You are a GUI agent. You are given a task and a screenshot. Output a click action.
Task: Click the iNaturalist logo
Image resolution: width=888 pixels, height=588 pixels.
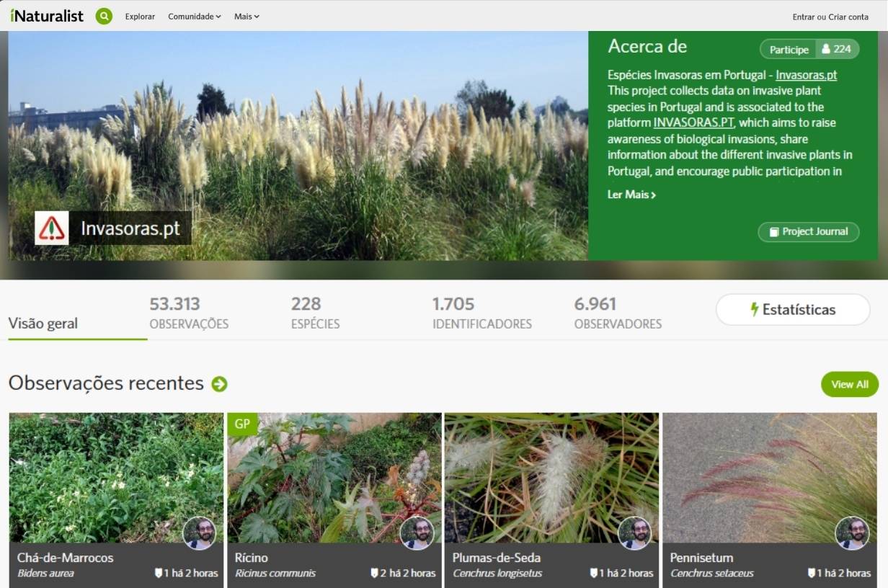click(47, 16)
